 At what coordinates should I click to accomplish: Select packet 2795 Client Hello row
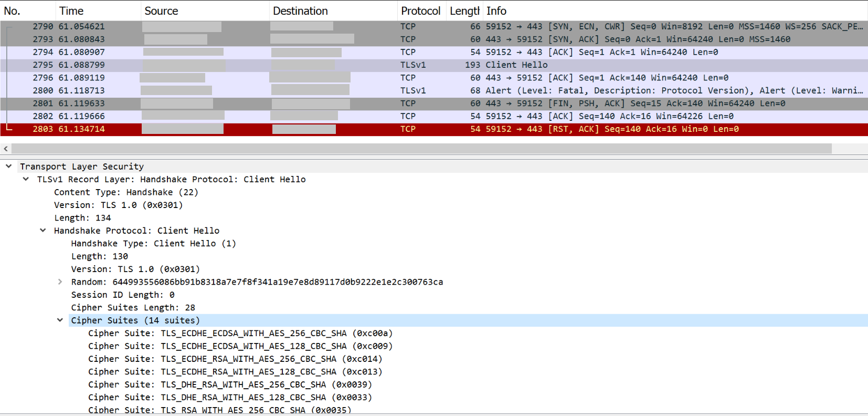[x=516, y=65]
